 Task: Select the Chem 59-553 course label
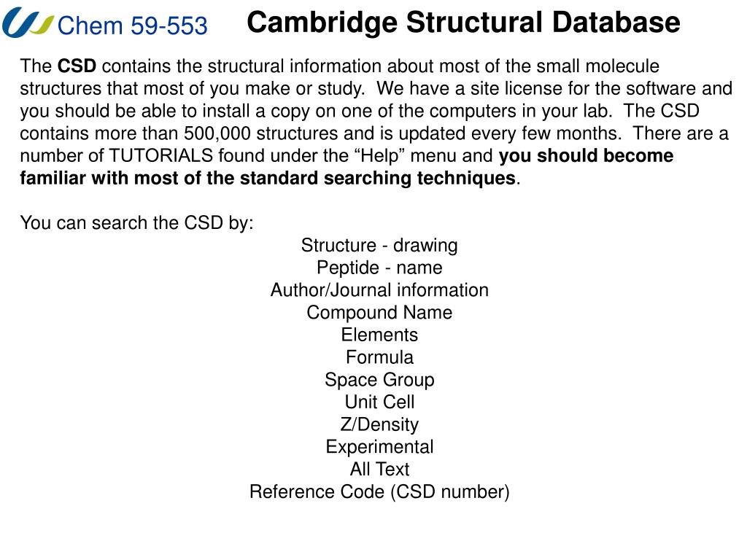(x=133, y=26)
